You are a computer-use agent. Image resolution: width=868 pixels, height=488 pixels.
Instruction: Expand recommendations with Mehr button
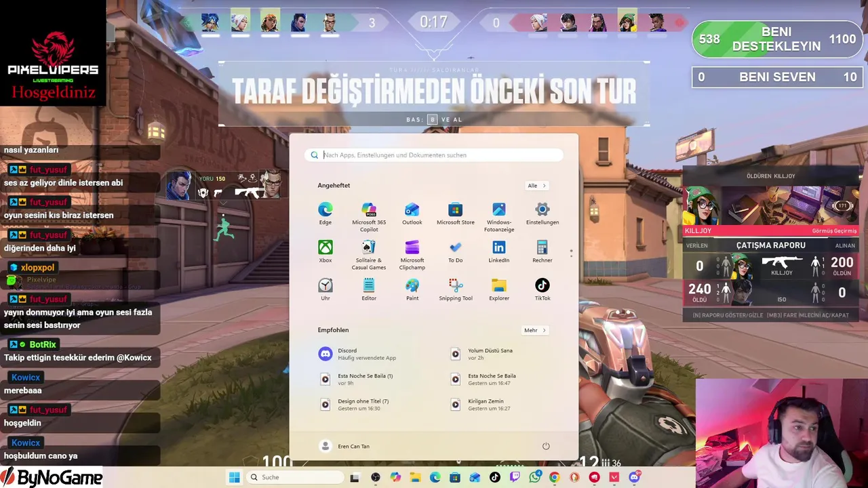pyautogui.click(x=534, y=330)
